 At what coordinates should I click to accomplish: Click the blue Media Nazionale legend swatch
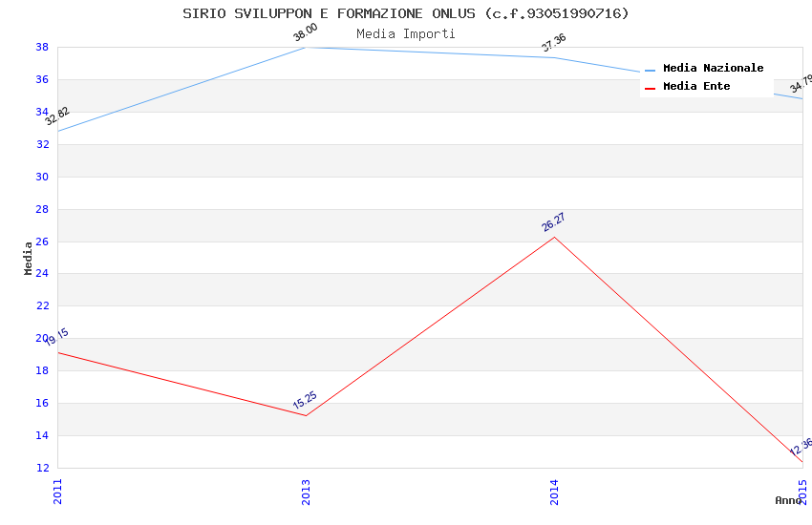pyautogui.click(x=651, y=70)
